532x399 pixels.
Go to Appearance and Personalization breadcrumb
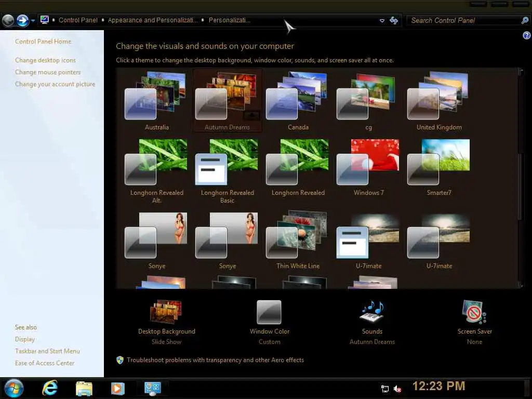(153, 20)
